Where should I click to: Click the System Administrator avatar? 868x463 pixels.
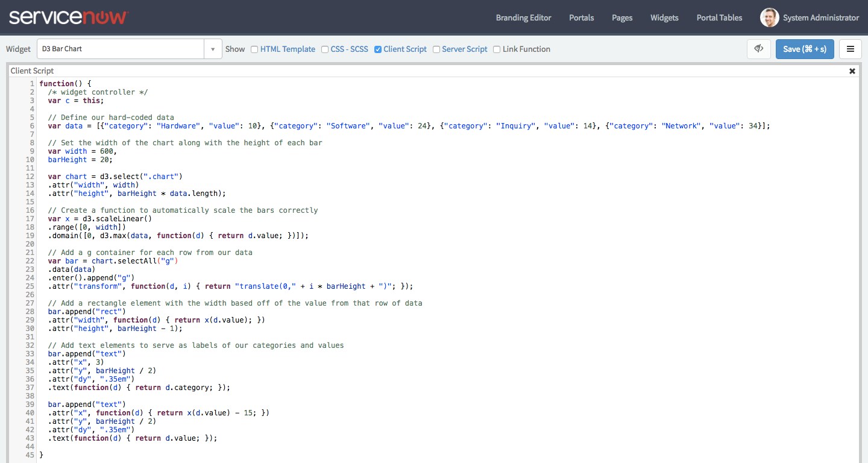click(769, 17)
